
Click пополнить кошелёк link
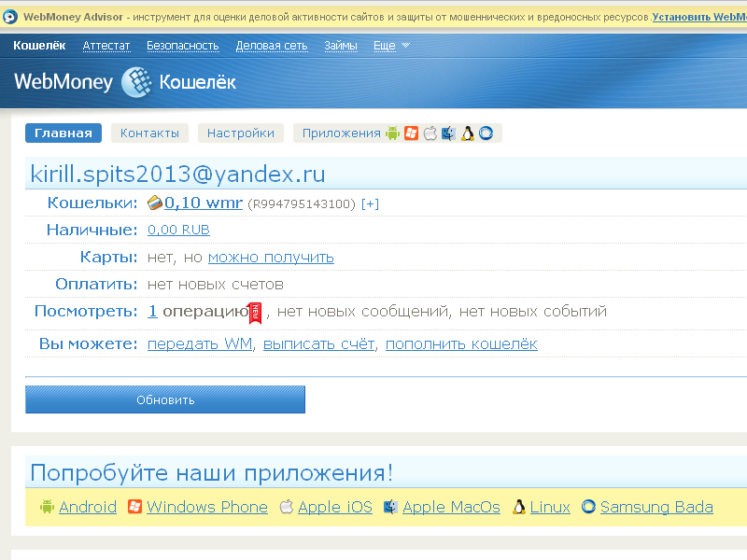tap(461, 343)
